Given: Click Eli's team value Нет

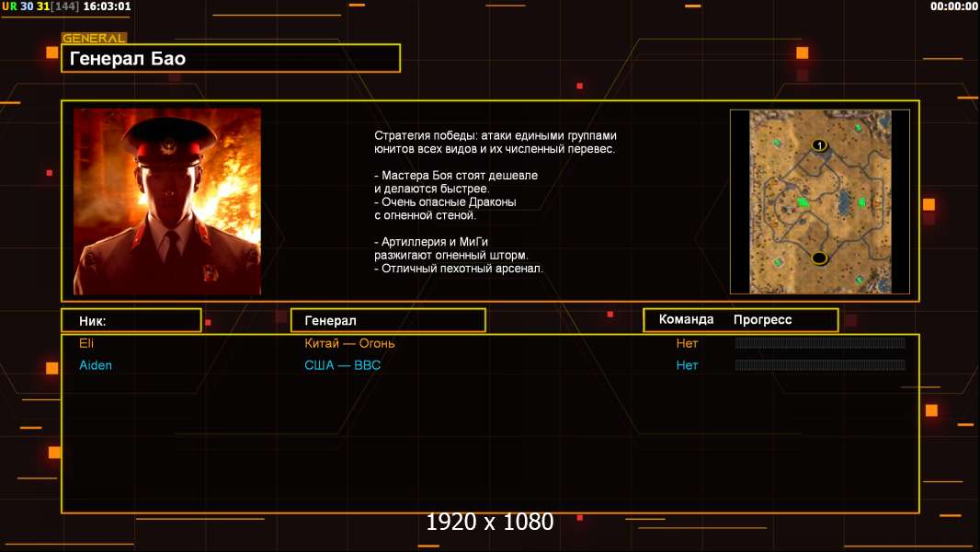Looking at the screenshot, I should [x=687, y=343].
